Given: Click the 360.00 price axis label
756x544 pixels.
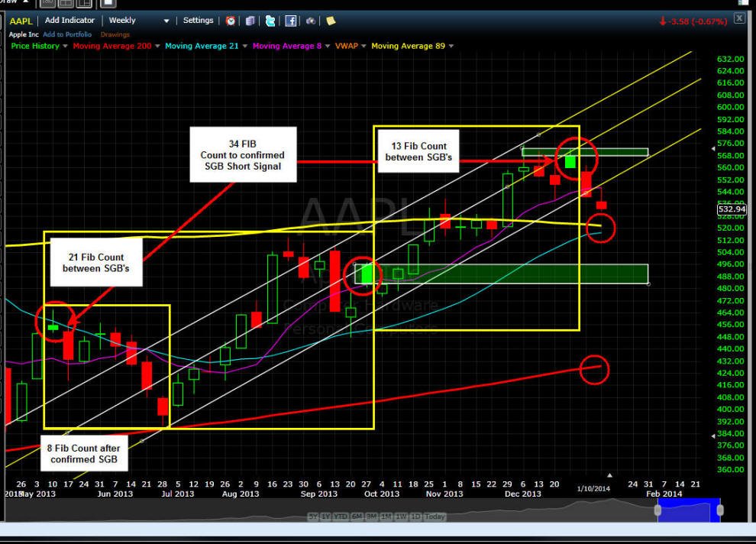Looking at the screenshot, I should (731, 469).
